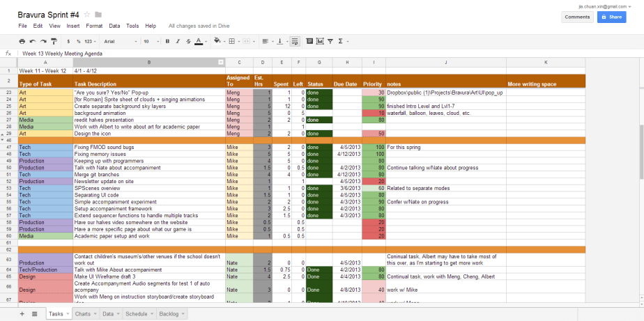Click the Redo arrow icon

(43, 41)
